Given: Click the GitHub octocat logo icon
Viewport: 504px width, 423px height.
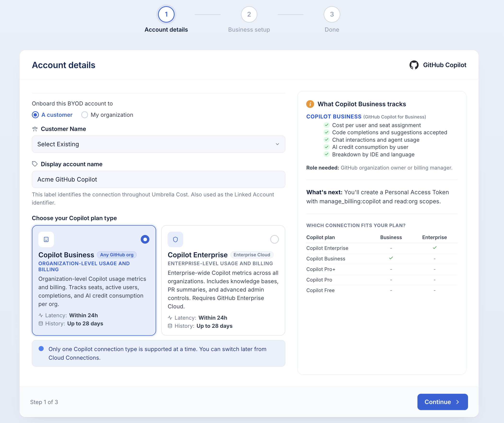Looking at the screenshot, I should click(414, 65).
